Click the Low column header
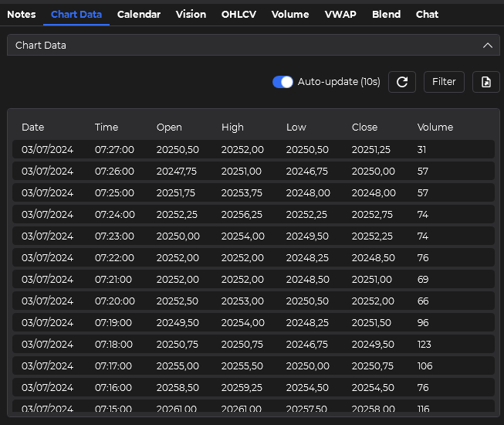The width and height of the screenshot is (504, 425). pos(296,127)
